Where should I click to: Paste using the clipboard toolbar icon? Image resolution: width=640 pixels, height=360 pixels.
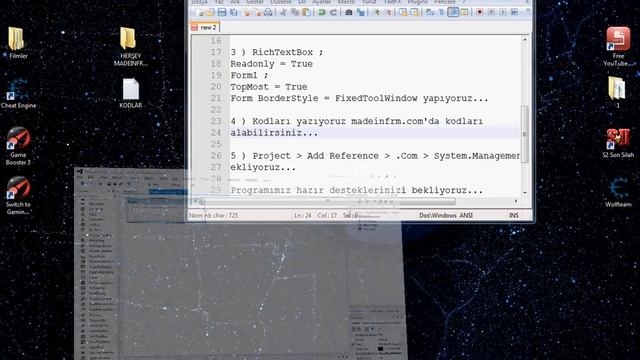click(306, 12)
